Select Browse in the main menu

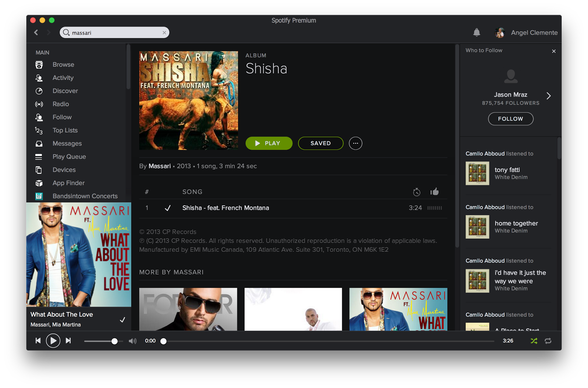[63, 65]
